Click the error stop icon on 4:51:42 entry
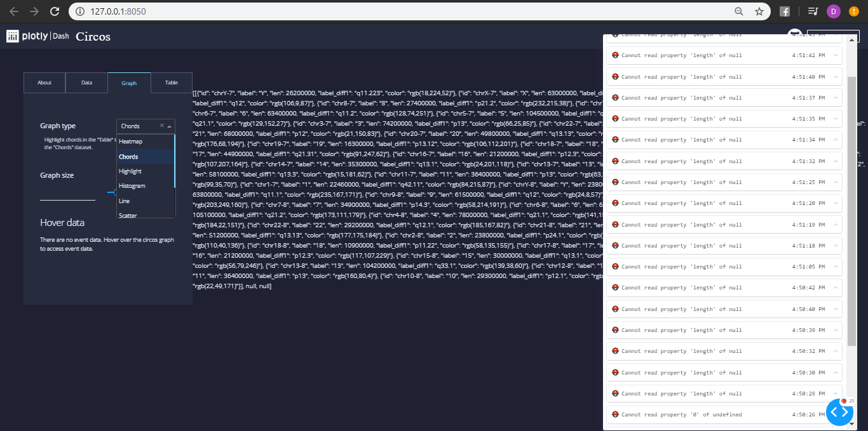Viewport: 868px width, 431px height. 615,55
